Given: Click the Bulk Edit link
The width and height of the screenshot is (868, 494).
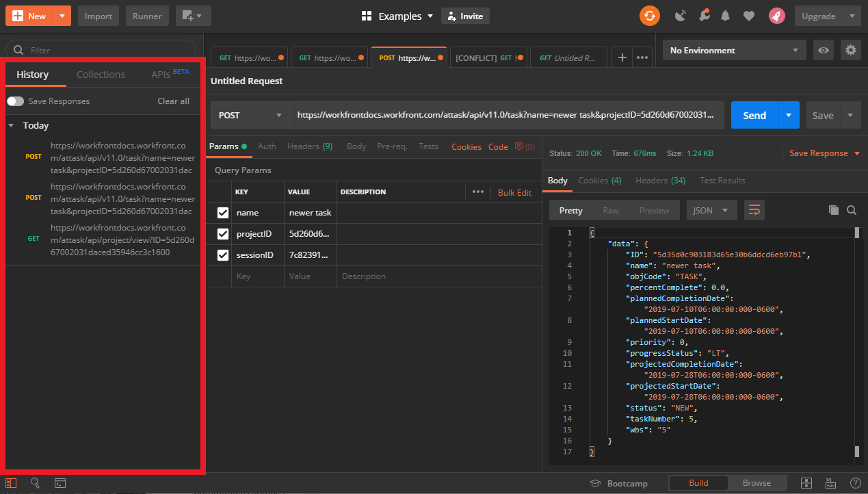Looking at the screenshot, I should tap(514, 192).
